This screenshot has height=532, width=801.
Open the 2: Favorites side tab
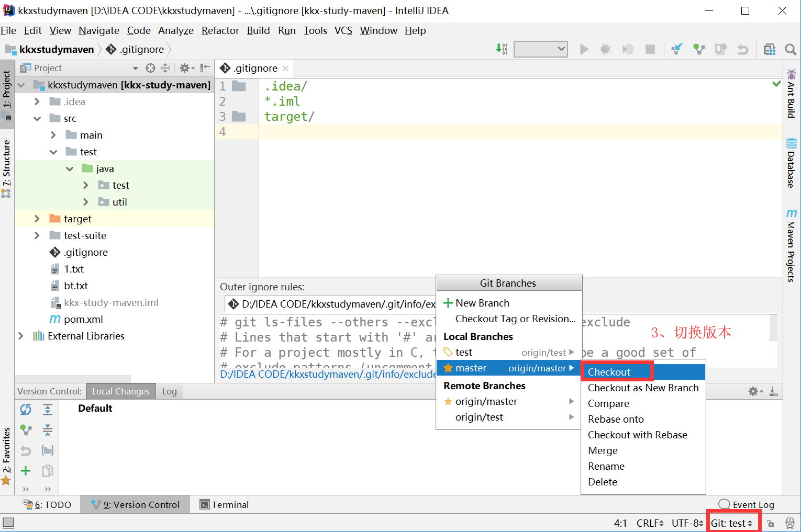point(6,456)
